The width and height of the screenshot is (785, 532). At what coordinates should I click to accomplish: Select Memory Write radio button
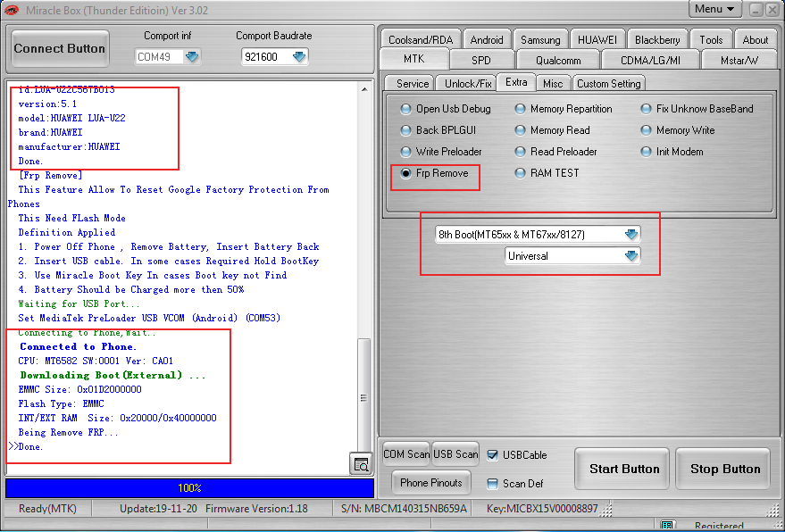point(679,130)
